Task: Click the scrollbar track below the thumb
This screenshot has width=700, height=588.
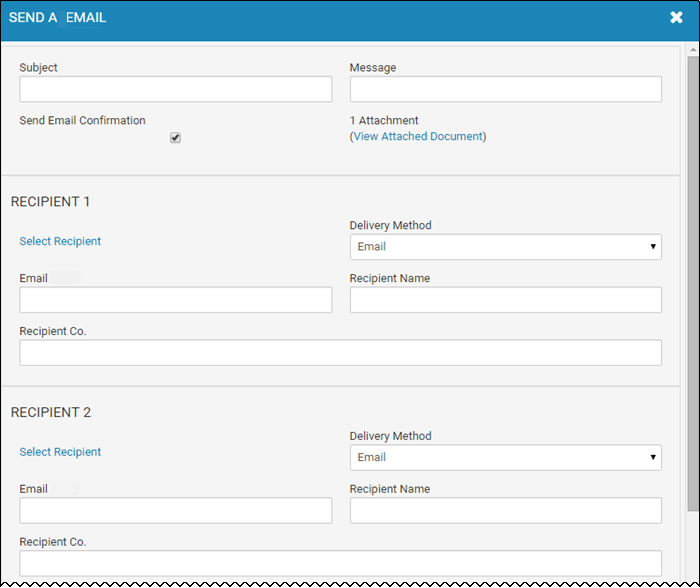Action: (693, 546)
